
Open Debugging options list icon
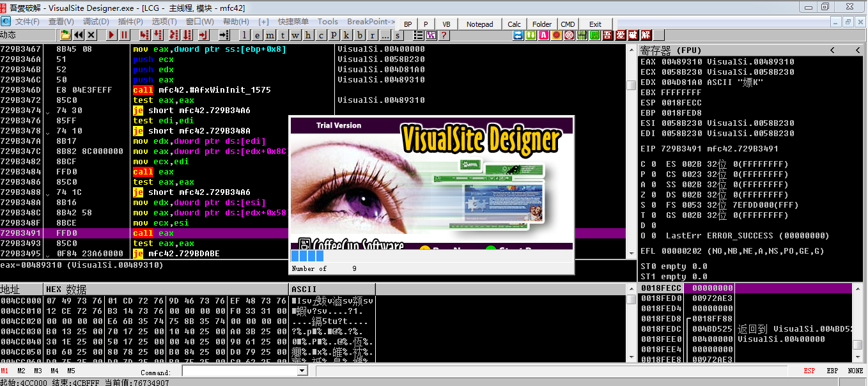418,35
